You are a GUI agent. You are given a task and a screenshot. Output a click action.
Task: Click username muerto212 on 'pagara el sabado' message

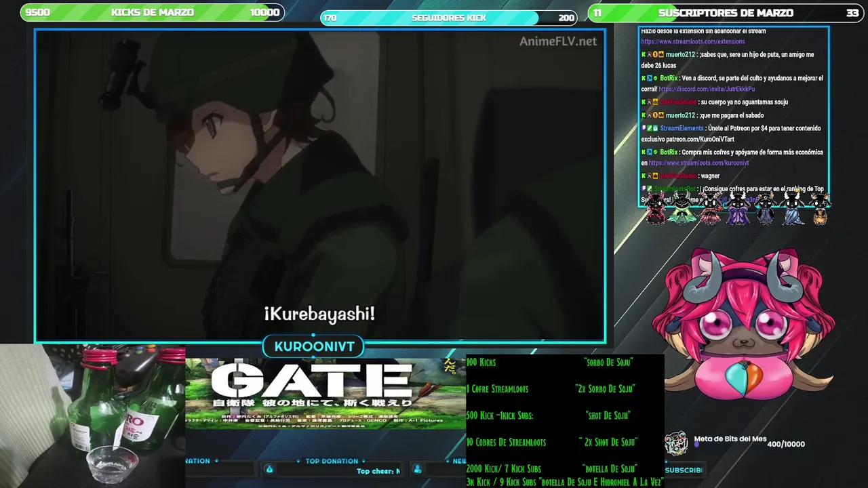click(680, 115)
